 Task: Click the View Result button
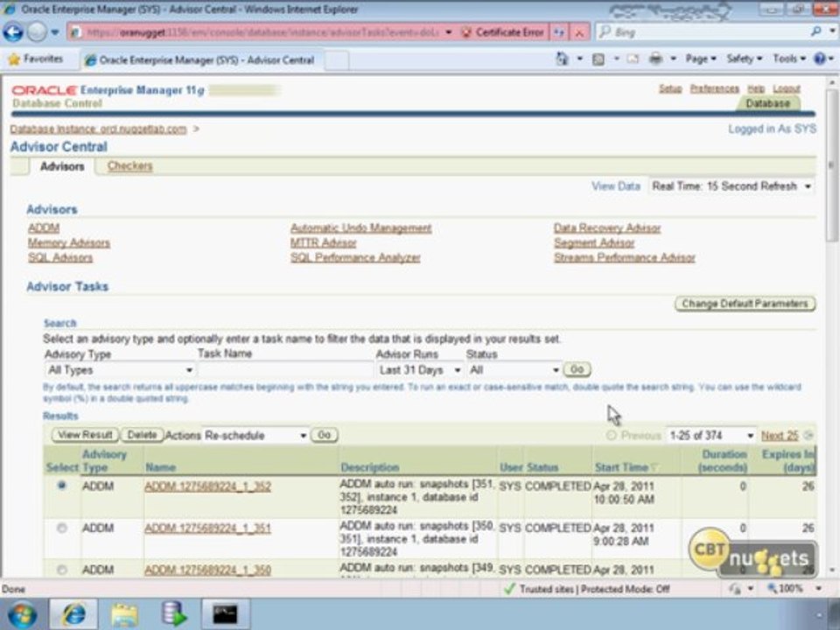pyautogui.click(x=85, y=435)
